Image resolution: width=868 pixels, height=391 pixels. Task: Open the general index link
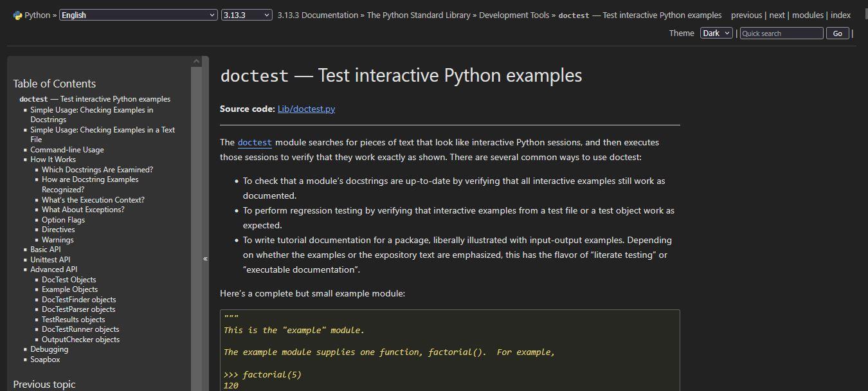point(841,15)
